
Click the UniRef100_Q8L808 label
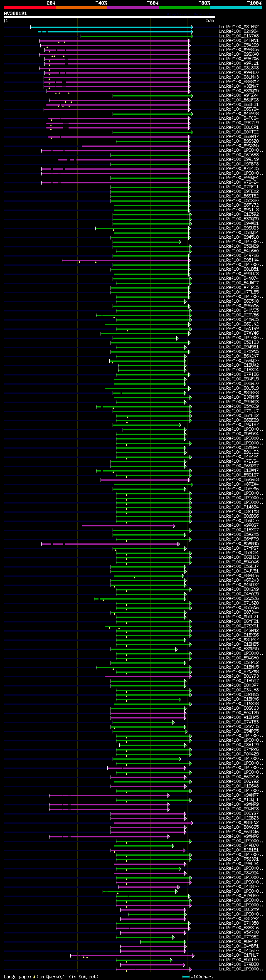click(x=239, y=68)
